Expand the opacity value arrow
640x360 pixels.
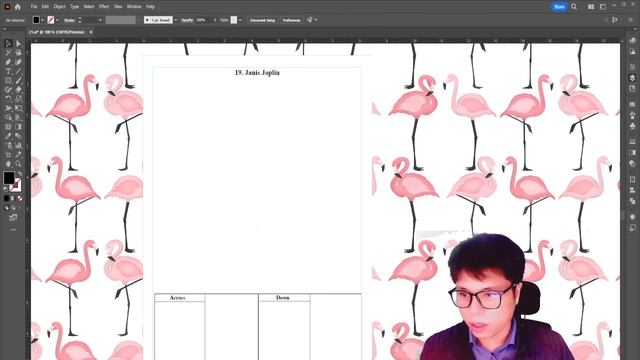point(215,20)
